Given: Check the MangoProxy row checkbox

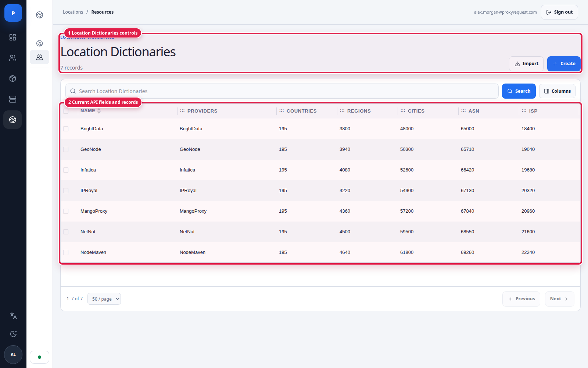Looking at the screenshot, I should pos(66,211).
